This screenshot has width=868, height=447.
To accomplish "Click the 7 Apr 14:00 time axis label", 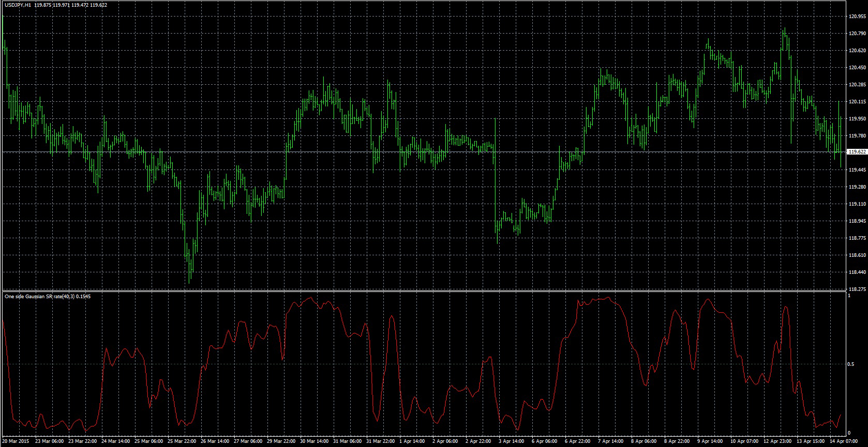I will (611, 442).
